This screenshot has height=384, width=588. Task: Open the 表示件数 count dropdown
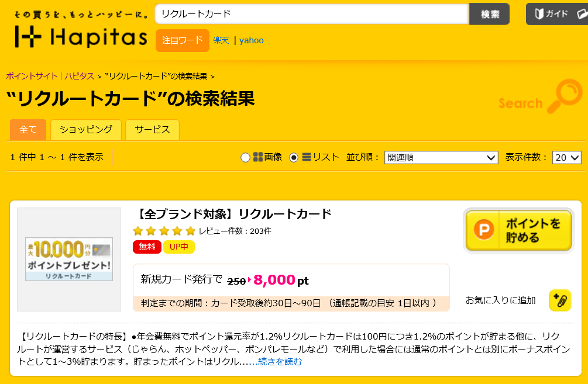566,157
